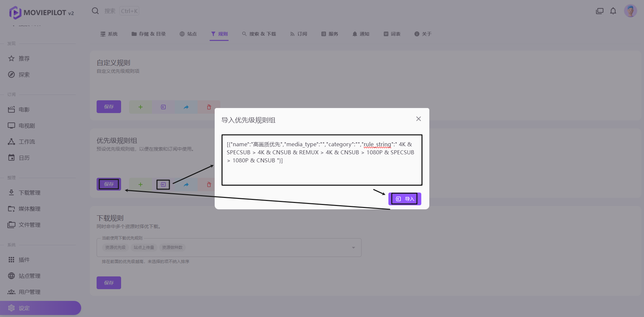Click the green plus in custom rules

point(141,107)
